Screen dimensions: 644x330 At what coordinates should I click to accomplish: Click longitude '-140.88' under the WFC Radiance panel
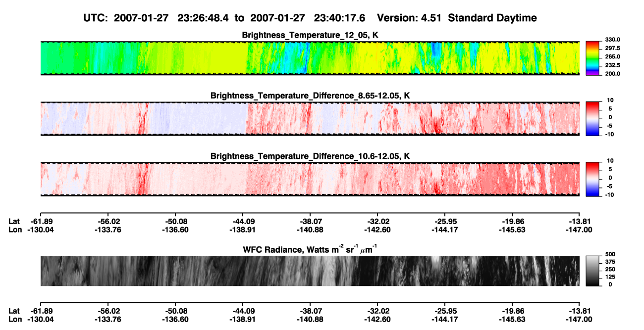pos(310,320)
